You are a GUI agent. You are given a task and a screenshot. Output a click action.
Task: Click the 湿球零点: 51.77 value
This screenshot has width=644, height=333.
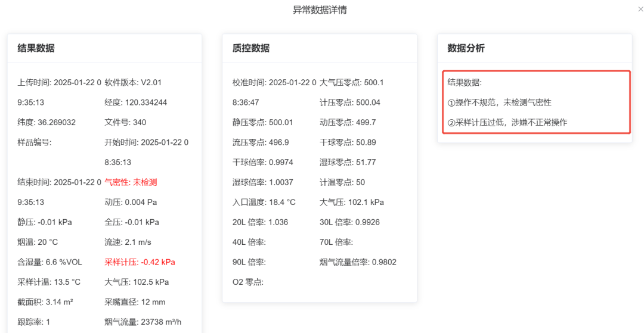[x=348, y=163]
